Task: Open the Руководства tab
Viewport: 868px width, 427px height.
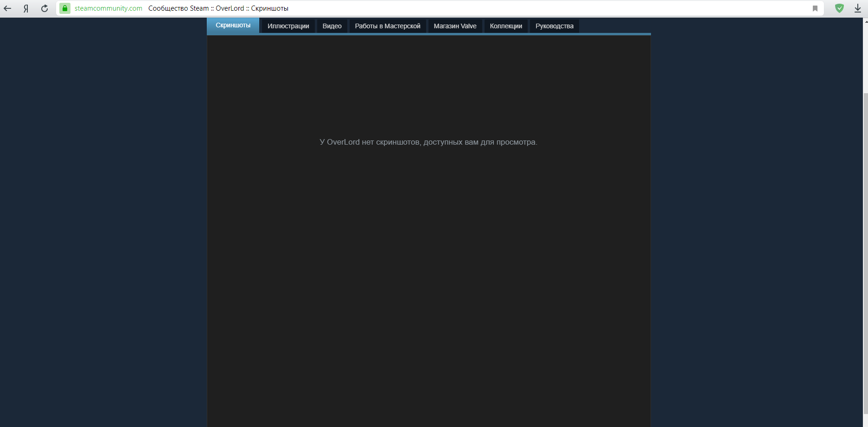Action: click(x=555, y=26)
